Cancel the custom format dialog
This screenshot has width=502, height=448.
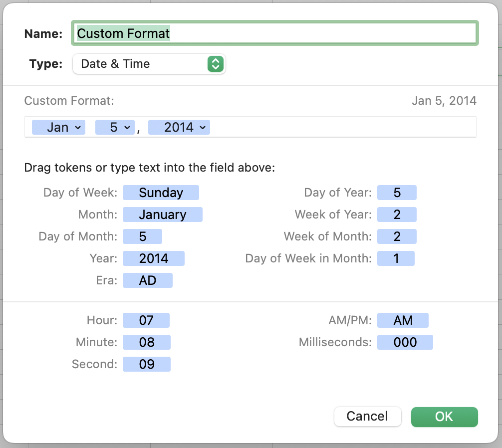pos(367,417)
